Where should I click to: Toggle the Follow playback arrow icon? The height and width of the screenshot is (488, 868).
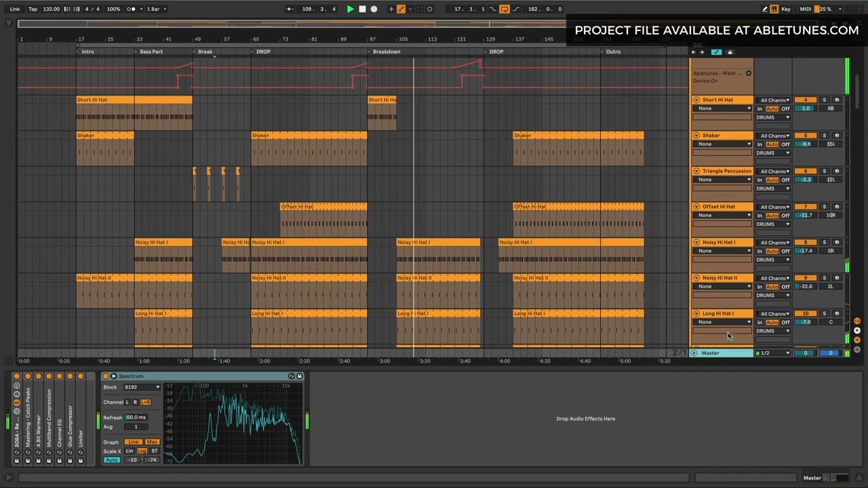(290, 9)
